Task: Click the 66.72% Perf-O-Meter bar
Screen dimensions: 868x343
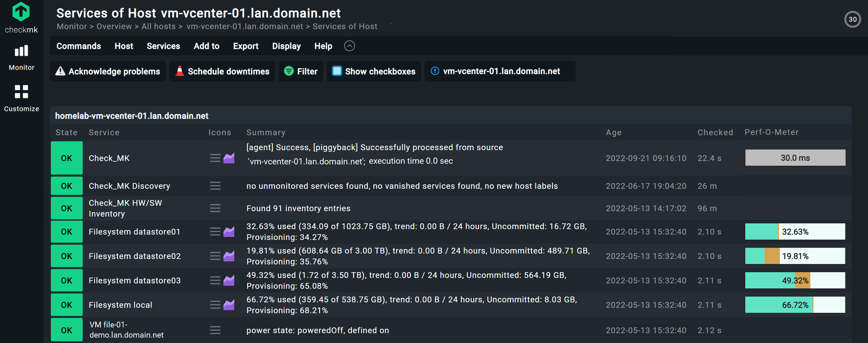Action: pos(795,305)
